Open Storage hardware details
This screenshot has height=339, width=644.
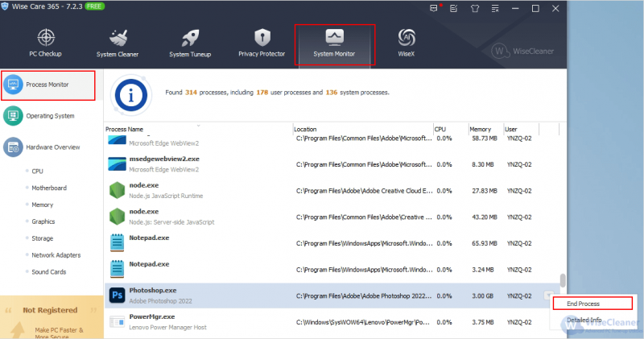pyautogui.click(x=43, y=238)
